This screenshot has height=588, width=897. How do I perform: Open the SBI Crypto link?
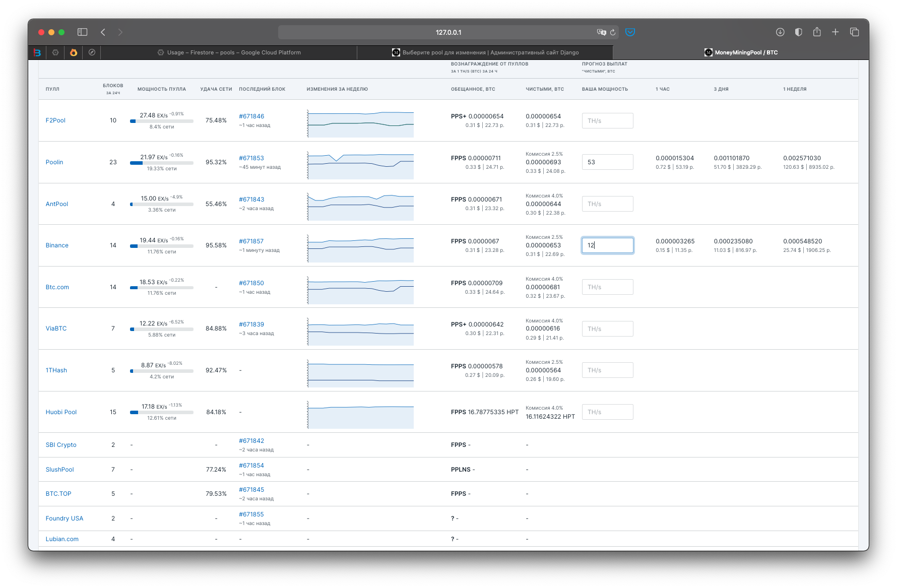click(61, 445)
